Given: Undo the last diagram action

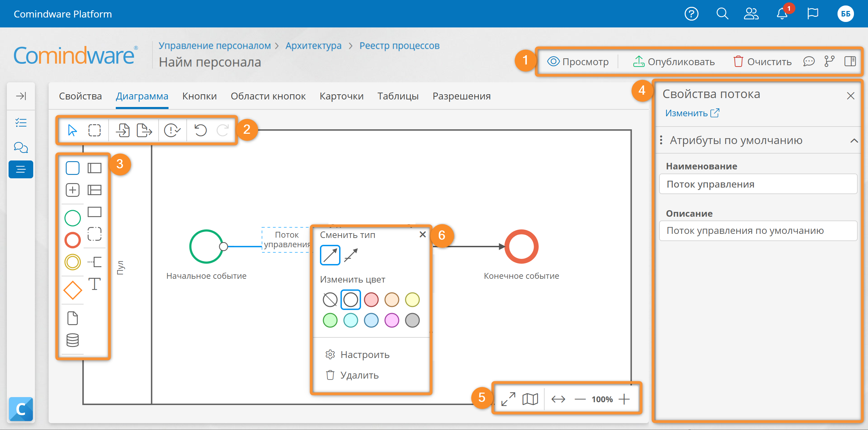Looking at the screenshot, I should [200, 131].
